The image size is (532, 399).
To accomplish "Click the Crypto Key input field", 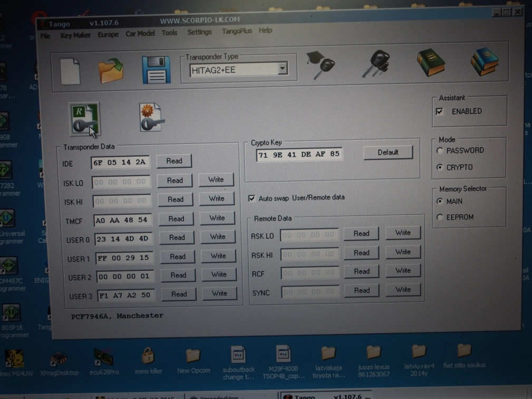I will pyautogui.click(x=299, y=155).
